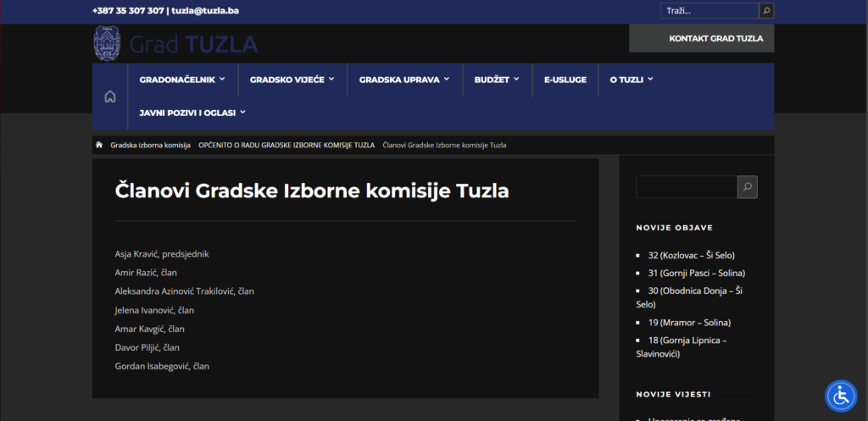Image resolution: width=868 pixels, height=421 pixels.
Task: Open the 19 (Mramor – Solina) post
Action: point(689,322)
